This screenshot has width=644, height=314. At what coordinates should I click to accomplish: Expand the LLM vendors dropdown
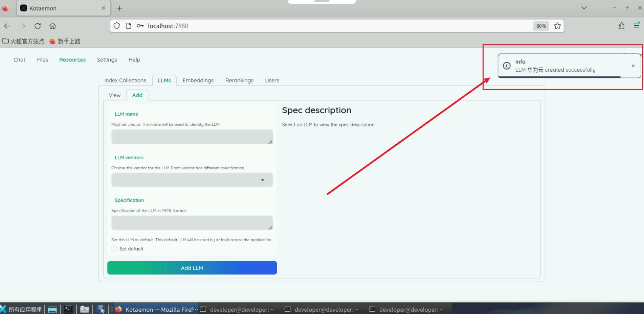pos(192,180)
